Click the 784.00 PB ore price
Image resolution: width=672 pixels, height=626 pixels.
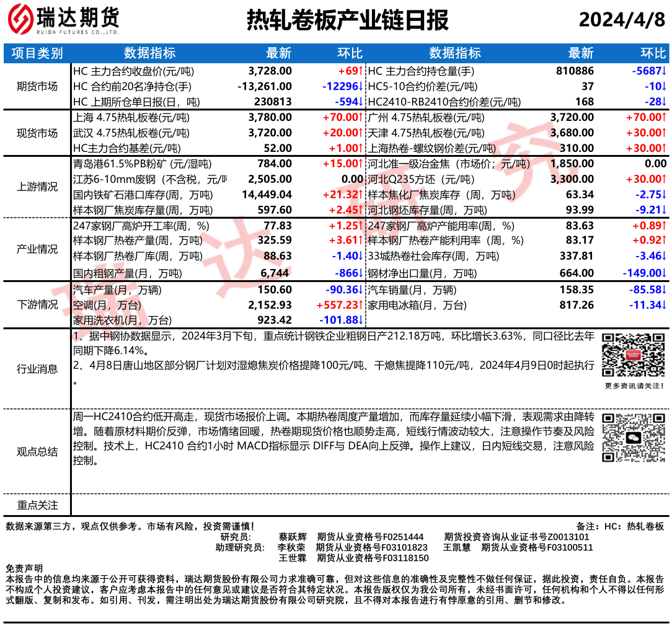click(x=275, y=164)
